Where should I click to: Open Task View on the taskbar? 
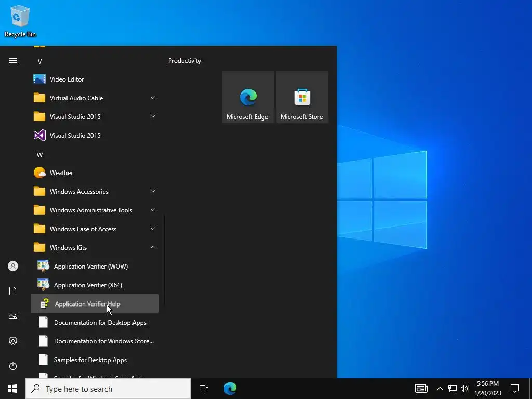coord(204,389)
